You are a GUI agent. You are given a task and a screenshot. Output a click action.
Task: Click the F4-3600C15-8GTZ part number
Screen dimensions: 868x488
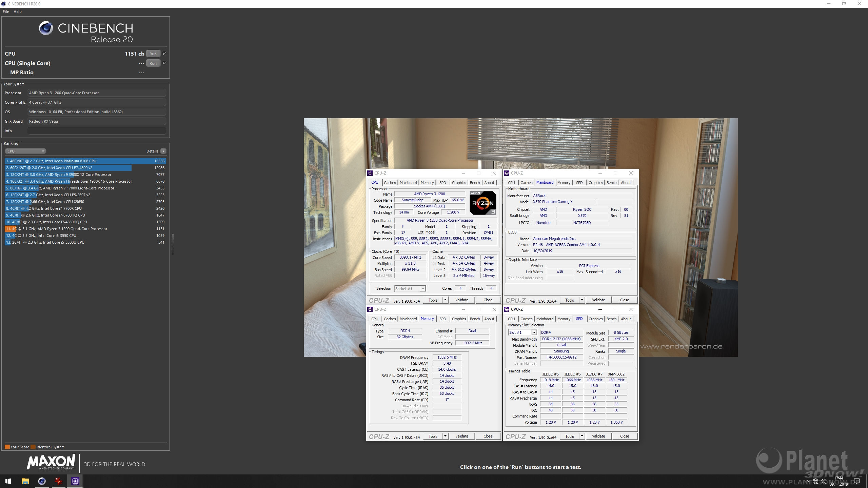pyautogui.click(x=561, y=357)
